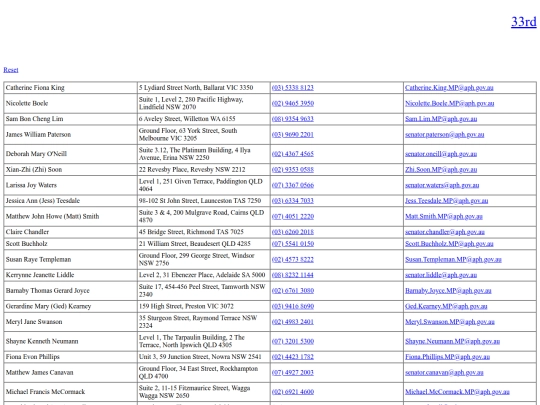Call Kerrynne Liddle at (08) 8232 1144
The width and height of the screenshot is (540, 405).
click(292, 275)
